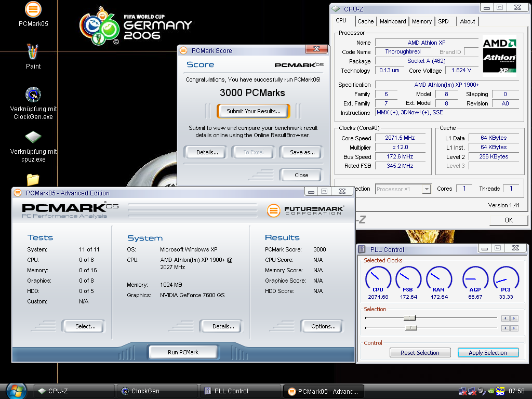Click the AMD Athlon XP logo in CPU-Z
532x399 pixels.
pos(499,55)
